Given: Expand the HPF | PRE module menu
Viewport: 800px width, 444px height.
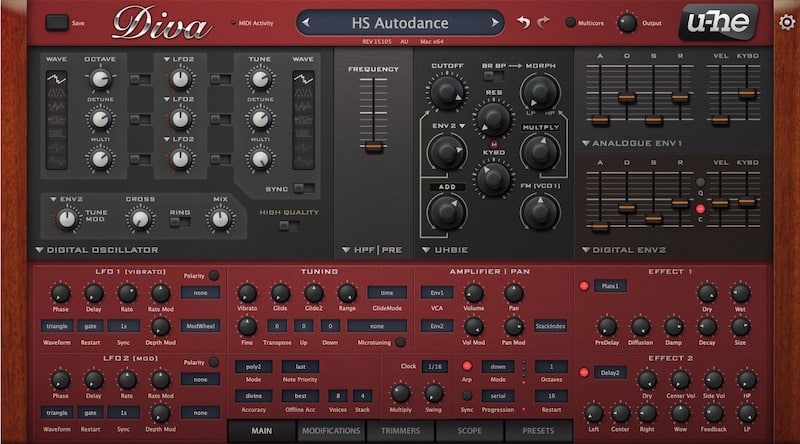Looking at the screenshot, I should [346, 250].
